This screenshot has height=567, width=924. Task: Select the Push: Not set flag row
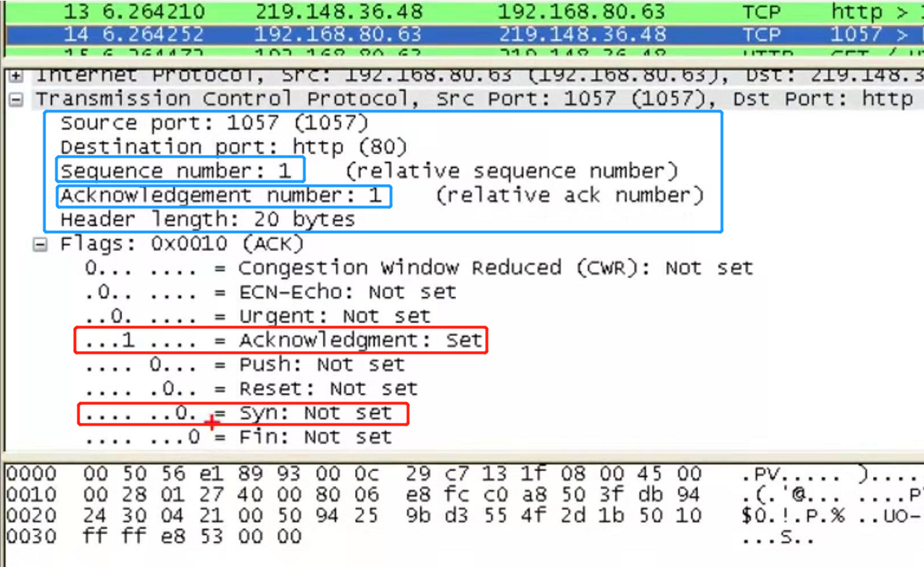pyautogui.click(x=244, y=364)
